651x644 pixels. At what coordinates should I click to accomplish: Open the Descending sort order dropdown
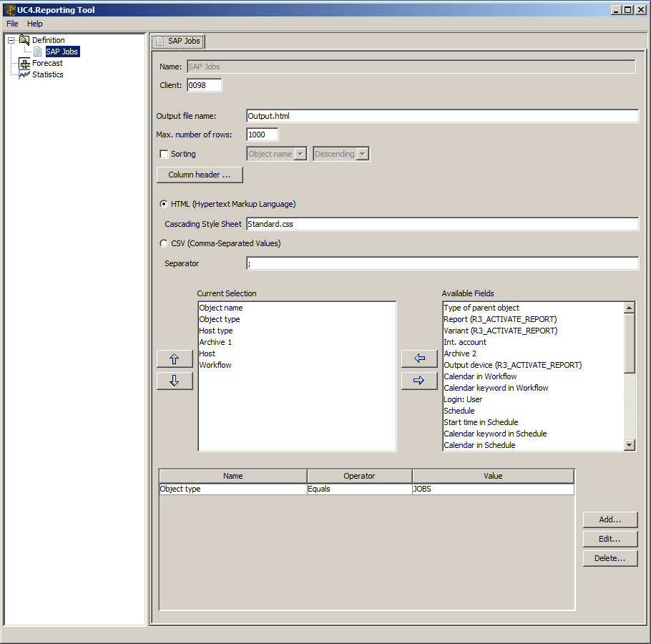pyautogui.click(x=341, y=154)
